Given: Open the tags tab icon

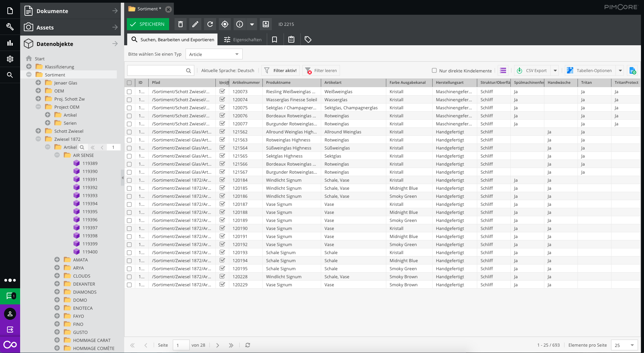Looking at the screenshot, I should (x=308, y=40).
